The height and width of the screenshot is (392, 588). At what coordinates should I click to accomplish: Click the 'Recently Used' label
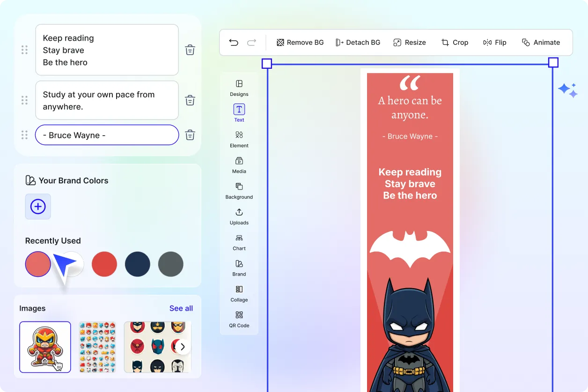[53, 241]
